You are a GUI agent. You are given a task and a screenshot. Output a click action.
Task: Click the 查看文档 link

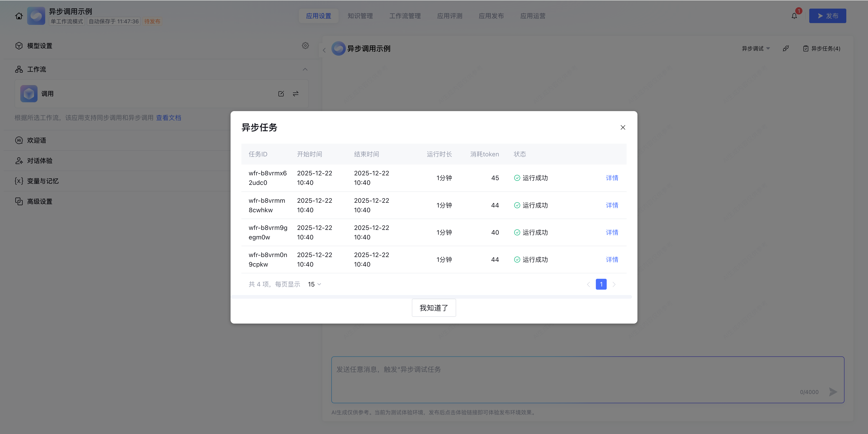click(168, 118)
